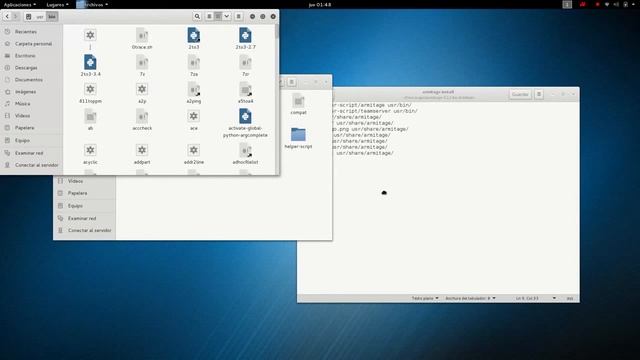
Task: Select the 2to3-2.7 Python file
Action: 245,35
